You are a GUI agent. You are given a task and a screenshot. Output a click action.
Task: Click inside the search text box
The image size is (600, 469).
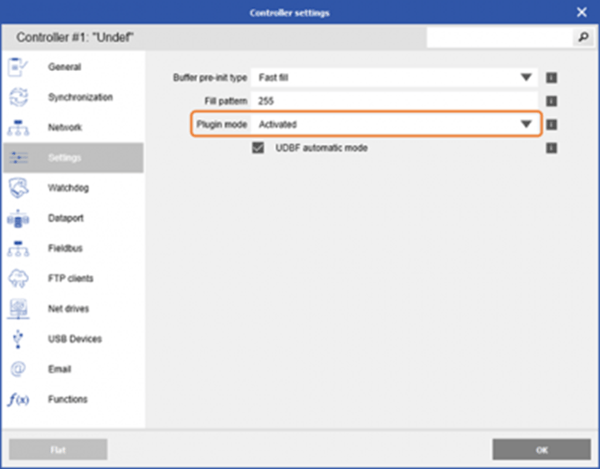[498, 37]
